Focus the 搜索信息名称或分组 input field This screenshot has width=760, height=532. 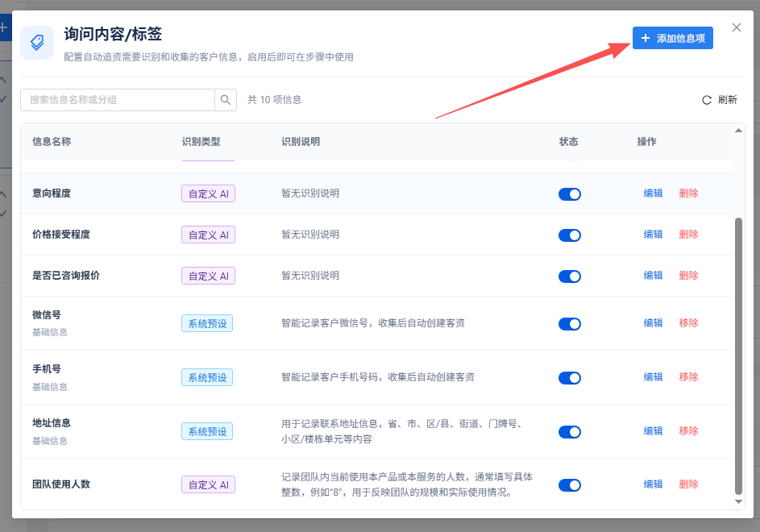tap(118, 100)
